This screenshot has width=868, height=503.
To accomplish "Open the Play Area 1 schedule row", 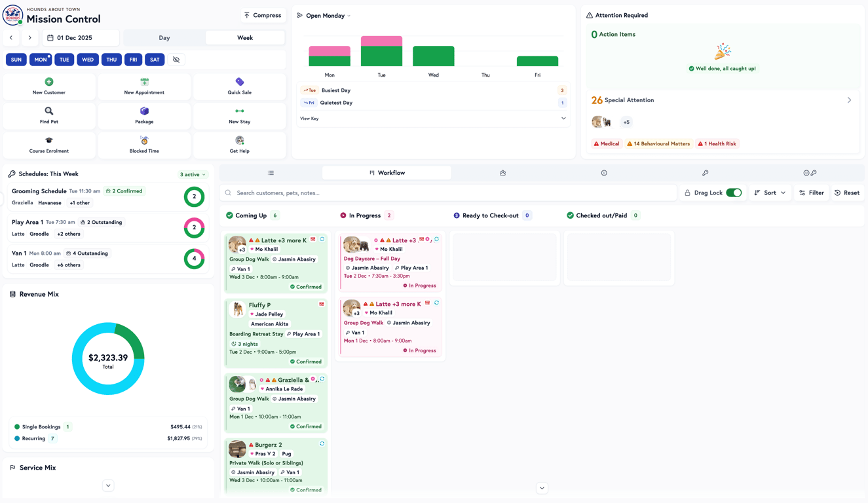I will [108, 228].
